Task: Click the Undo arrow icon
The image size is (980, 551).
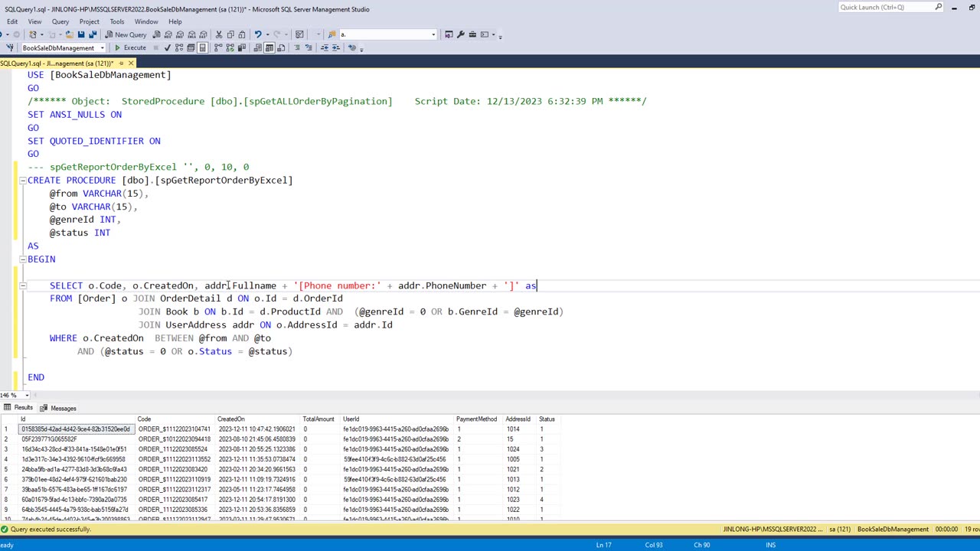Action: pyautogui.click(x=258, y=34)
